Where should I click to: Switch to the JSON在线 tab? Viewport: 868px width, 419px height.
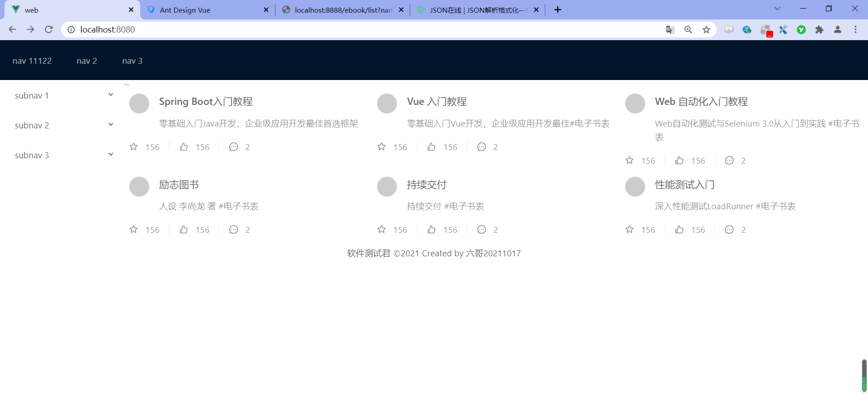click(477, 10)
